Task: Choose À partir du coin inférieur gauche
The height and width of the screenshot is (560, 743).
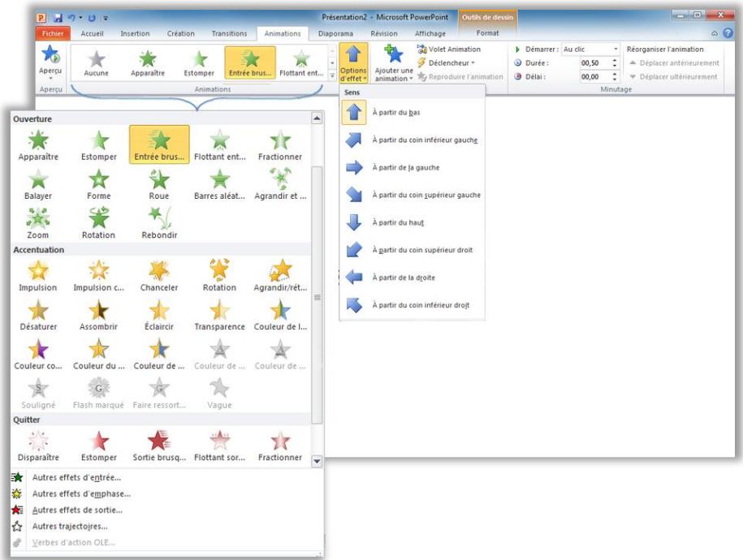Action: tap(413, 140)
